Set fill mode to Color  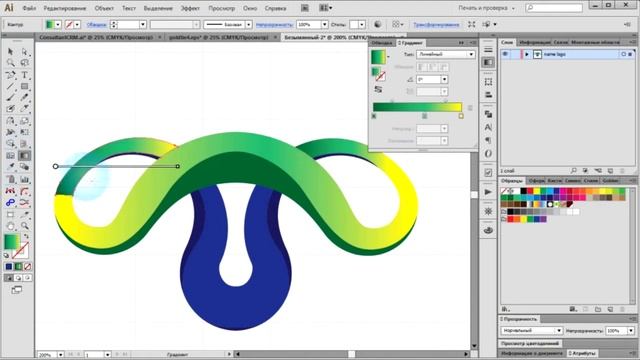pyautogui.click(x=9, y=267)
